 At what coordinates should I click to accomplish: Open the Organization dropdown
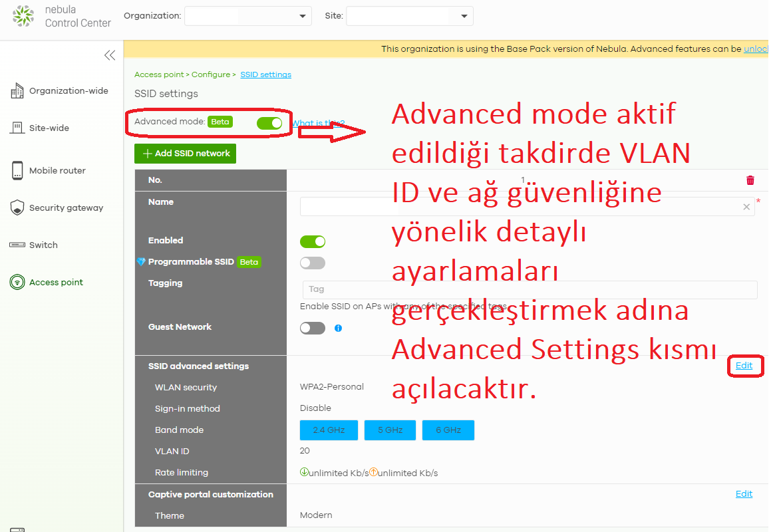[247, 16]
